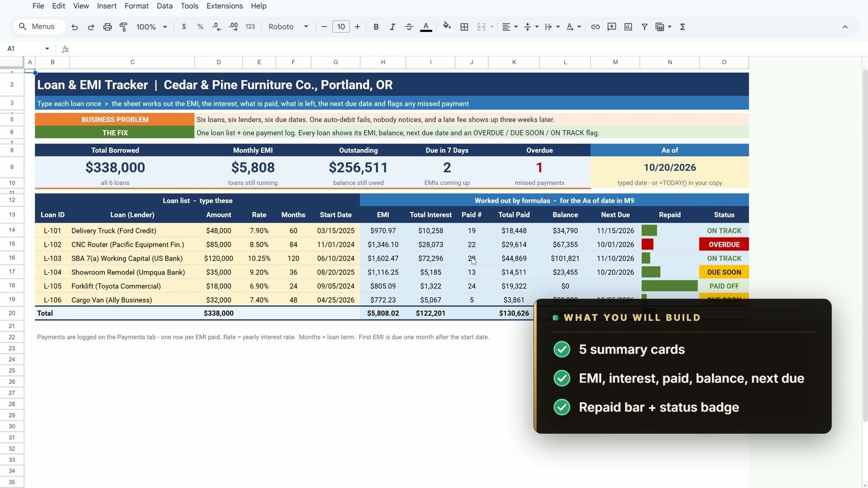868x488 pixels.
Task: Click the Create a filter icon
Action: (x=644, y=27)
